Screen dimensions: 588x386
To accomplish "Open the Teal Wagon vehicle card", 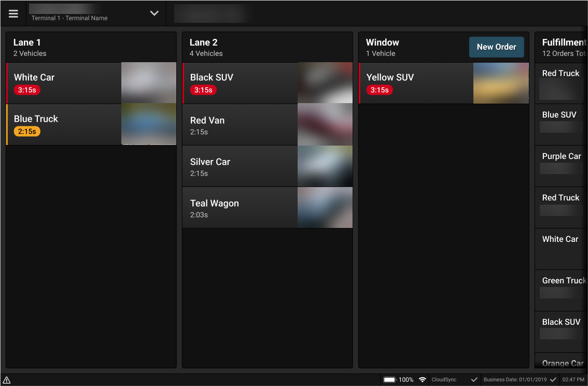I will (x=239, y=207).
